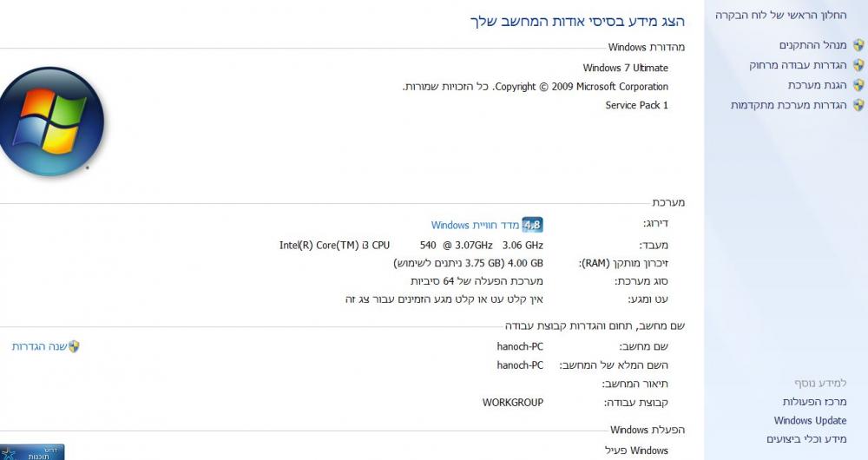Open הגדרות עבודה מרחוק remote settings
Viewport: 868px width, 460px height.
click(798, 65)
